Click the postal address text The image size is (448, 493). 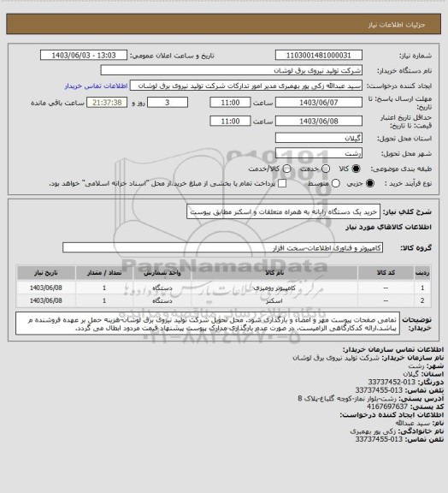point(347,398)
